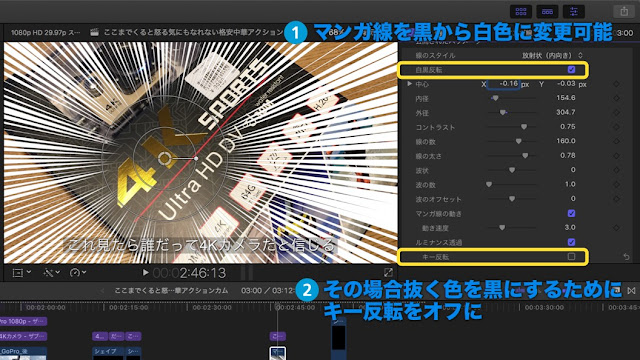Add keyframe for 波状 parameter
Screen dimensions: 640x360
616,170
